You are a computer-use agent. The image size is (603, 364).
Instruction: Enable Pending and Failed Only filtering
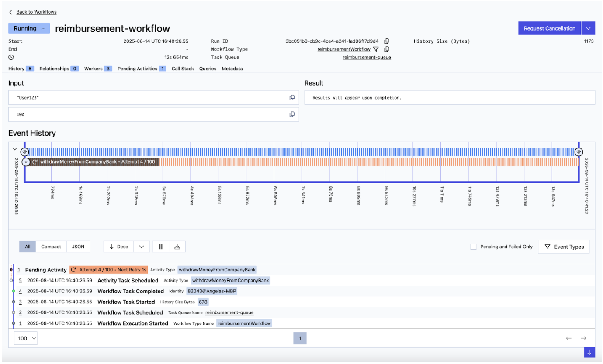[473, 246]
